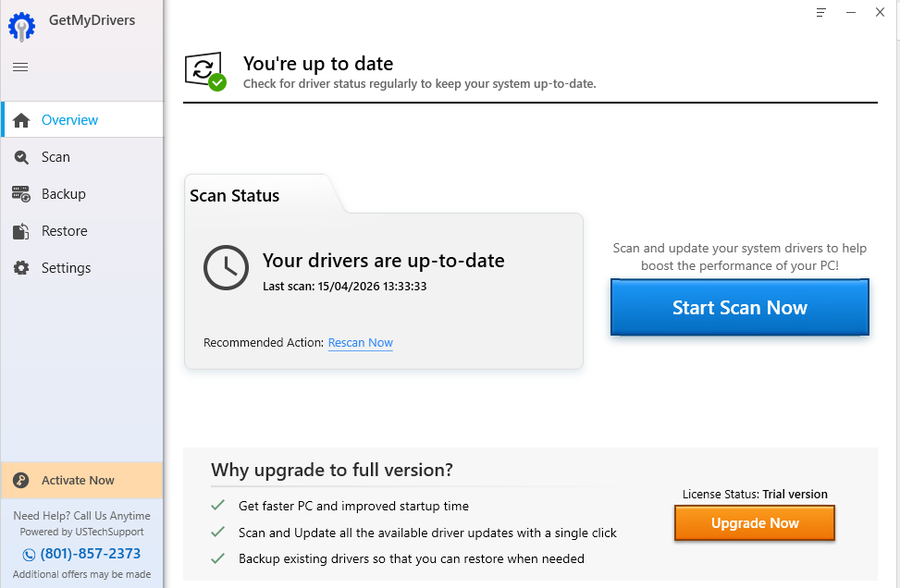Follow the Rescan Now link

tap(361, 343)
